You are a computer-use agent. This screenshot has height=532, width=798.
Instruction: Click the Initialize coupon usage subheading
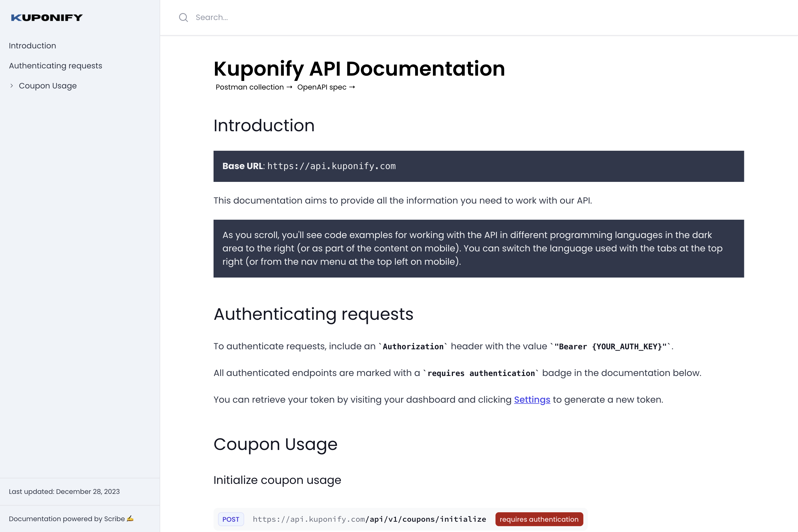coord(277,480)
